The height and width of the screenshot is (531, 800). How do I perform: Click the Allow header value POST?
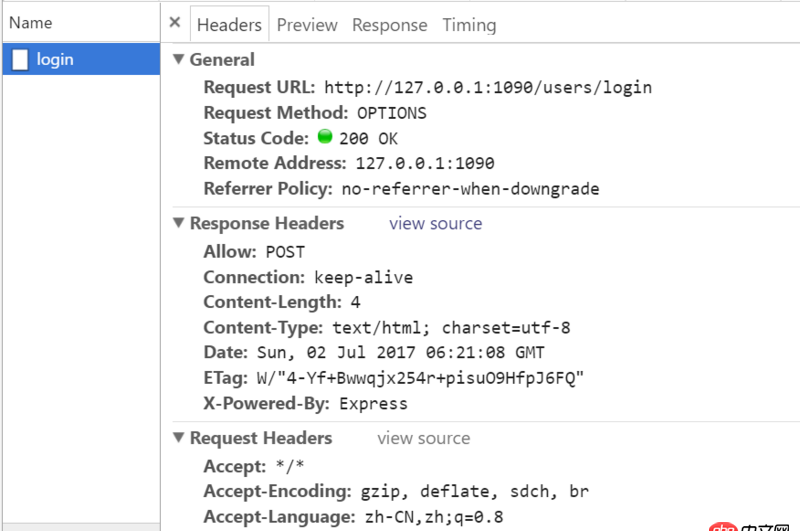[x=285, y=252]
